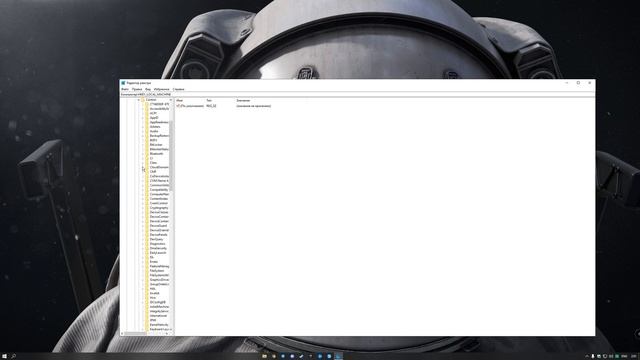This screenshot has height=360, width=640.
Task: Expand the Bluetooth registry key
Action: tap(143, 153)
